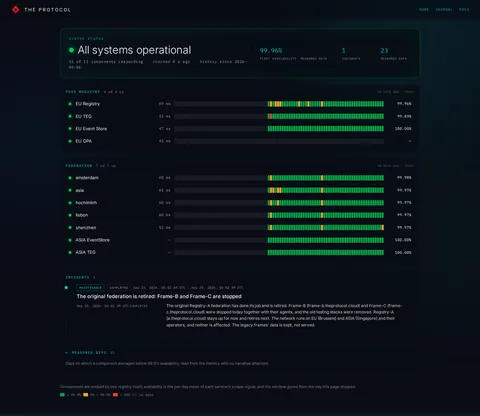This screenshot has height=416, width=480.
Task: Click the asia uptime history bar
Action: [x=279, y=190]
